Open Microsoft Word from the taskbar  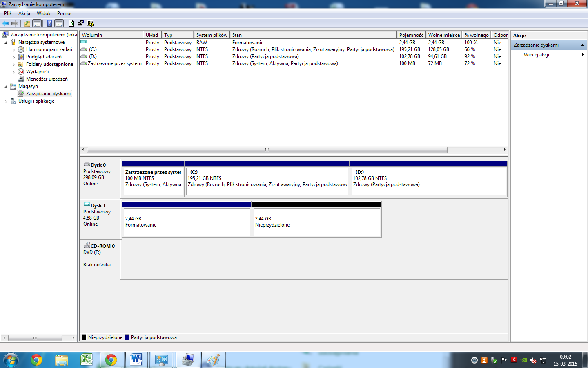point(136,360)
